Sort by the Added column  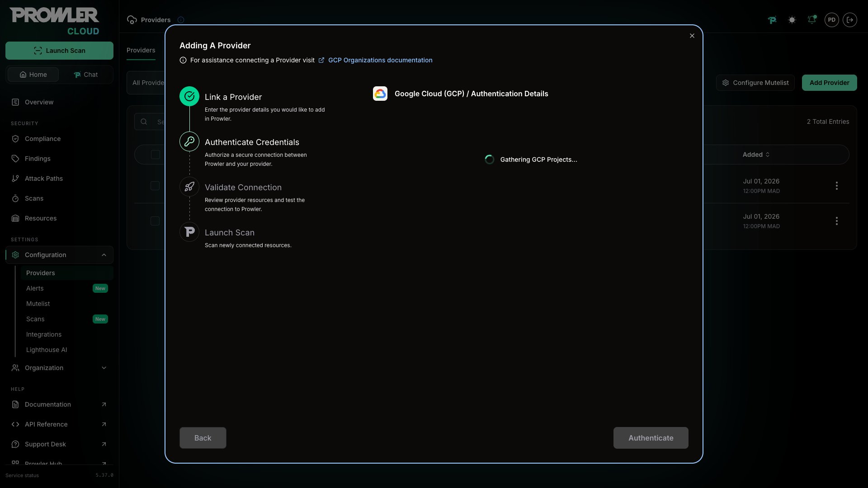click(x=756, y=155)
